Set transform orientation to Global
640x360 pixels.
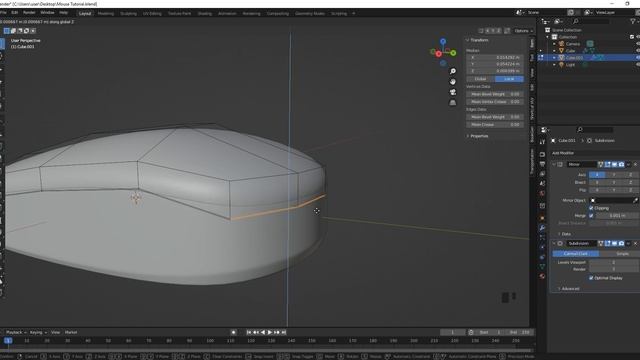[x=480, y=79]
